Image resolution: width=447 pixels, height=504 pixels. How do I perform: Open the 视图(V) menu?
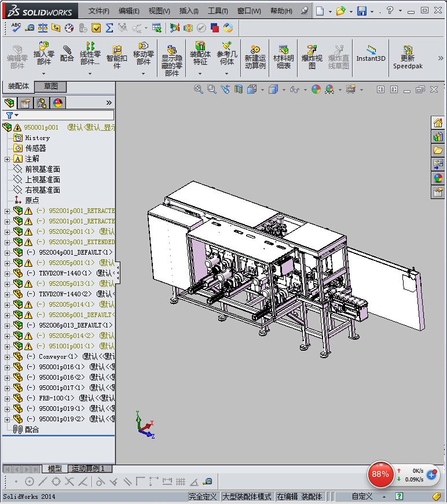(x=159, y=11)
